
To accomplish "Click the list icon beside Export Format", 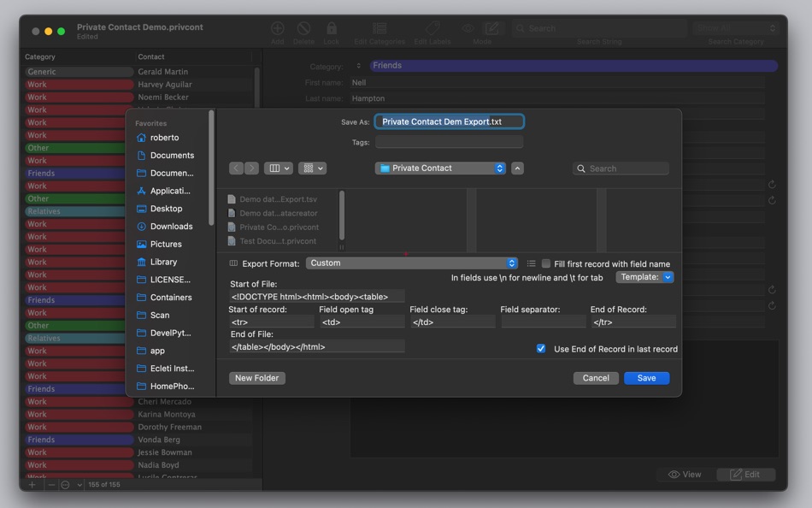I will (531, 263).
